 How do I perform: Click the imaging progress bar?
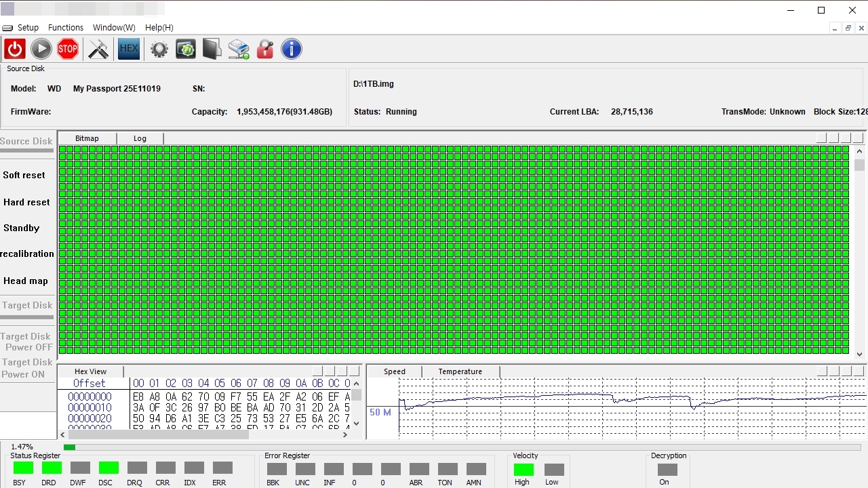[x=461, y=447]
